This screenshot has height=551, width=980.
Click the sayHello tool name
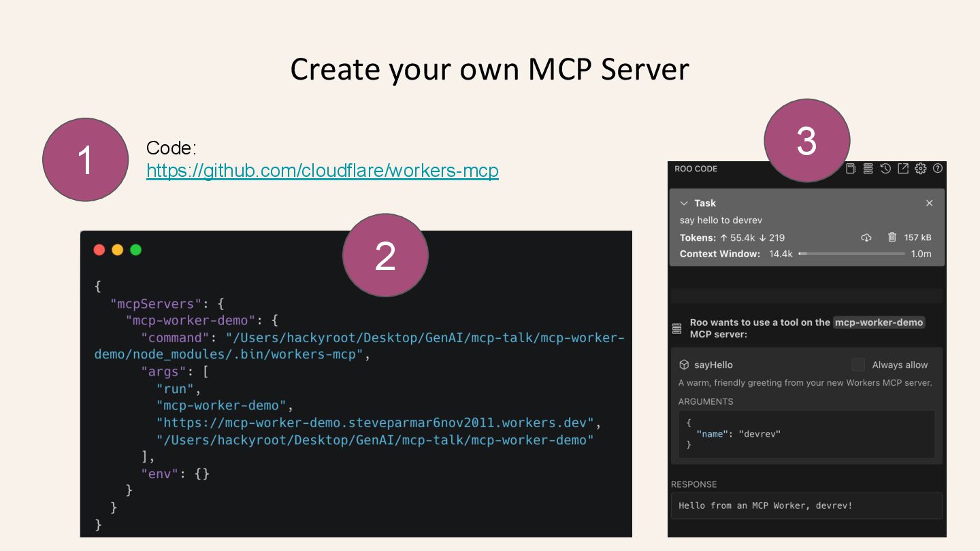point(713,365)
